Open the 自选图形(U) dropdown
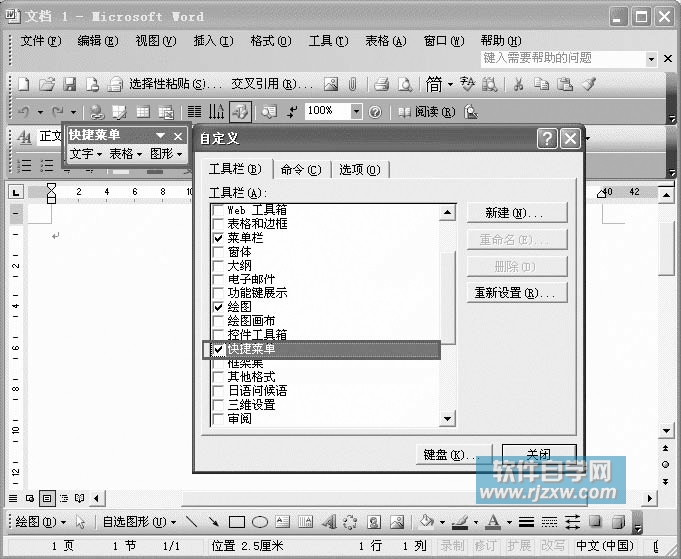 tap(139, 522)
